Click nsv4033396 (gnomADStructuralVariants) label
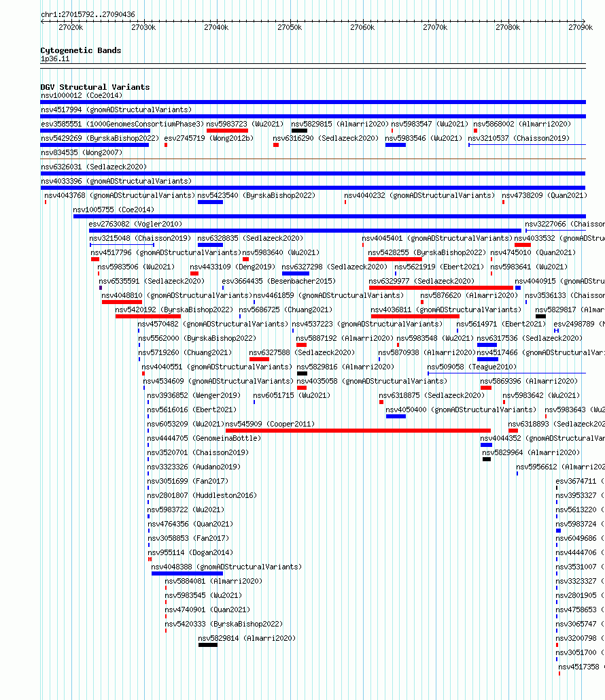The image size is (605, 700). 116,181
